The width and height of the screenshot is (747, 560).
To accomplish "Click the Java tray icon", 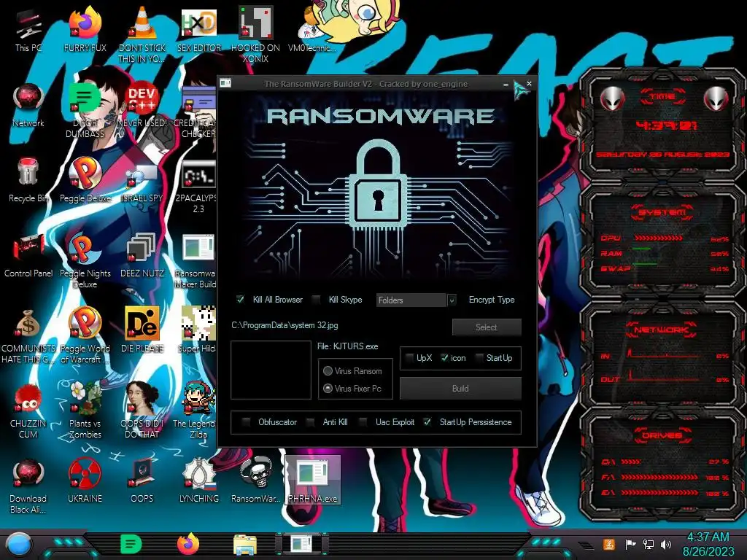I will click(x=609, y=544).
